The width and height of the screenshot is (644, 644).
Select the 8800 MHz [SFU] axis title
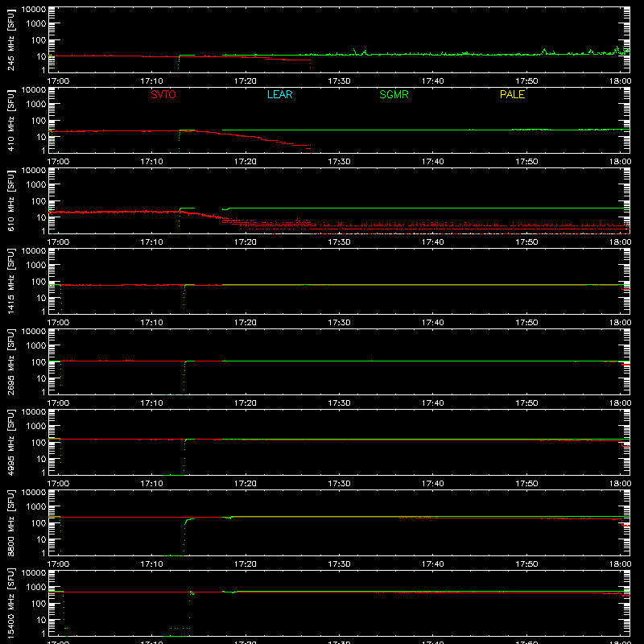tap(11, 522)
